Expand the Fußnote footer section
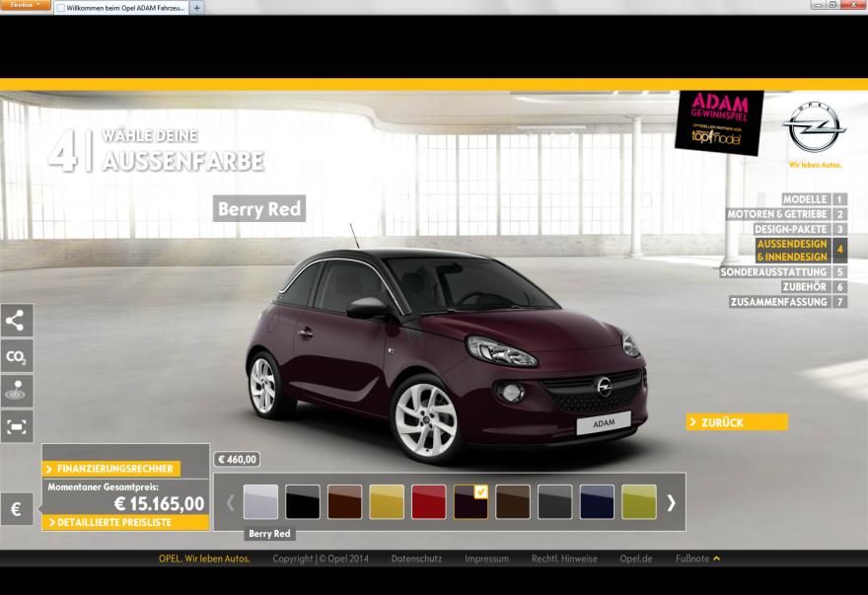This screenshot has width=868, height=595. (x=697, y=558)
